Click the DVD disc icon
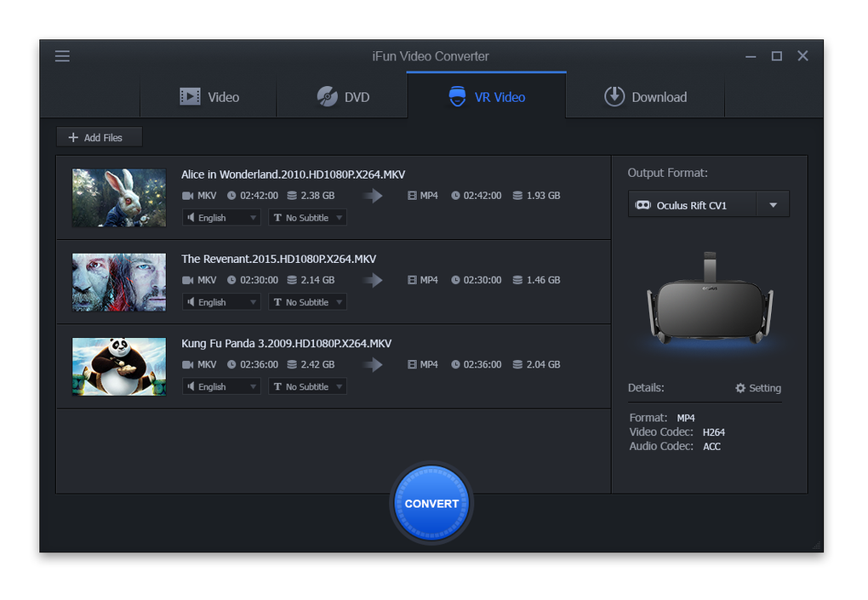This screenshot has height=600, width=868. click(x=327, y=96)
